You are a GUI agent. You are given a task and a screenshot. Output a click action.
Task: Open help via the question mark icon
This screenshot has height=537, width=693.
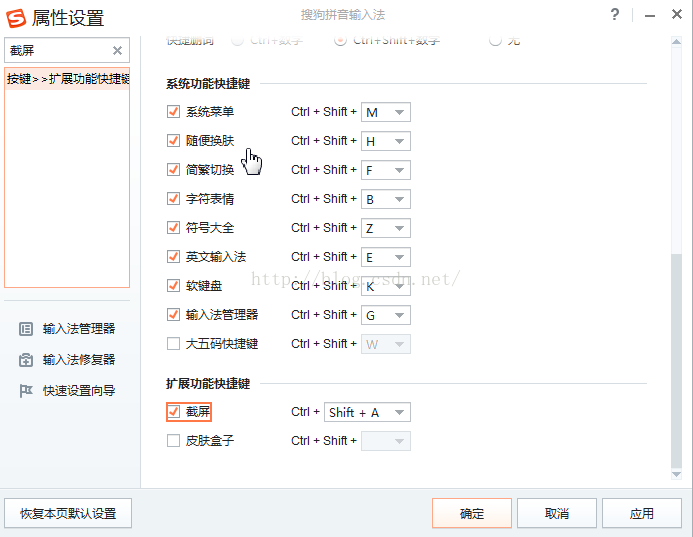(615, 15)
